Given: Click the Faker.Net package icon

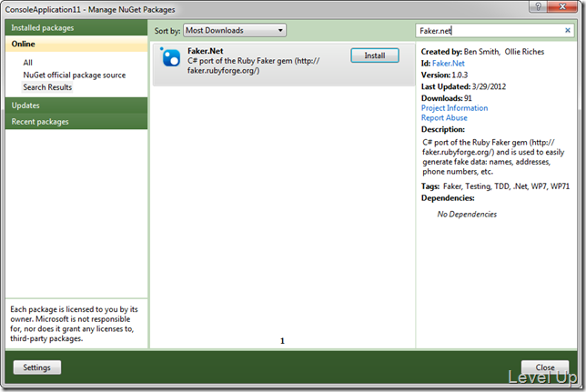Looking at the screenshot, I should [x=171, y=58].
